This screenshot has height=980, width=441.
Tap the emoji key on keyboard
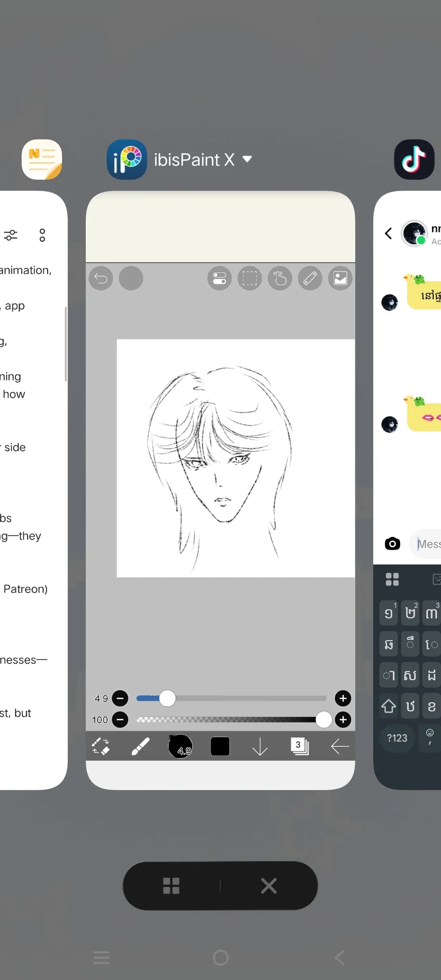tap(429, 738)
